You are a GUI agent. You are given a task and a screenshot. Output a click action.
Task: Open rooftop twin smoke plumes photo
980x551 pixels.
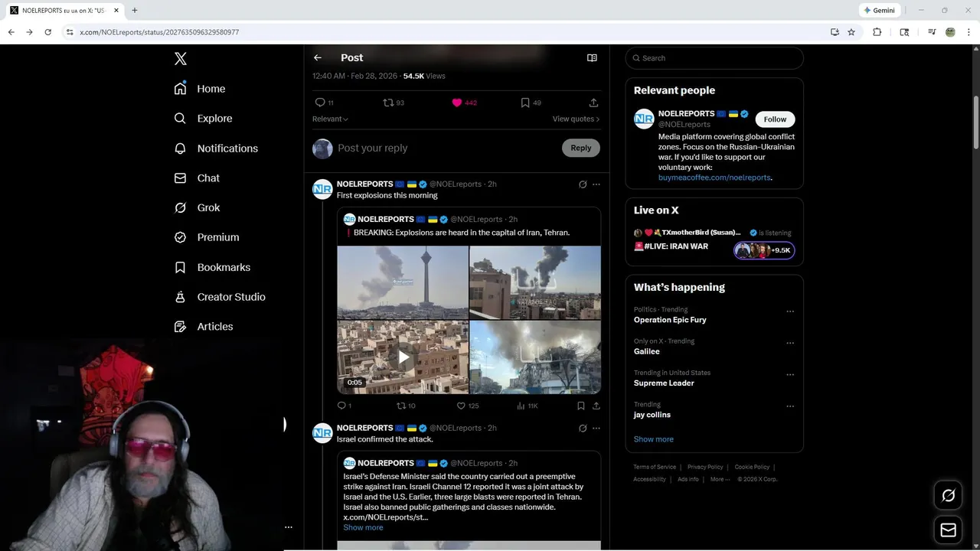(535, 282)
